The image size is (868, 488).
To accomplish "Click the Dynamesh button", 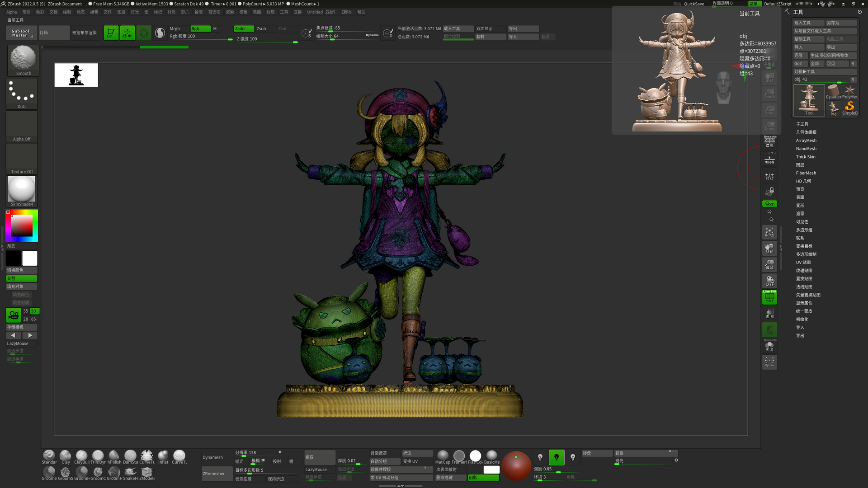I will point(217,457).
